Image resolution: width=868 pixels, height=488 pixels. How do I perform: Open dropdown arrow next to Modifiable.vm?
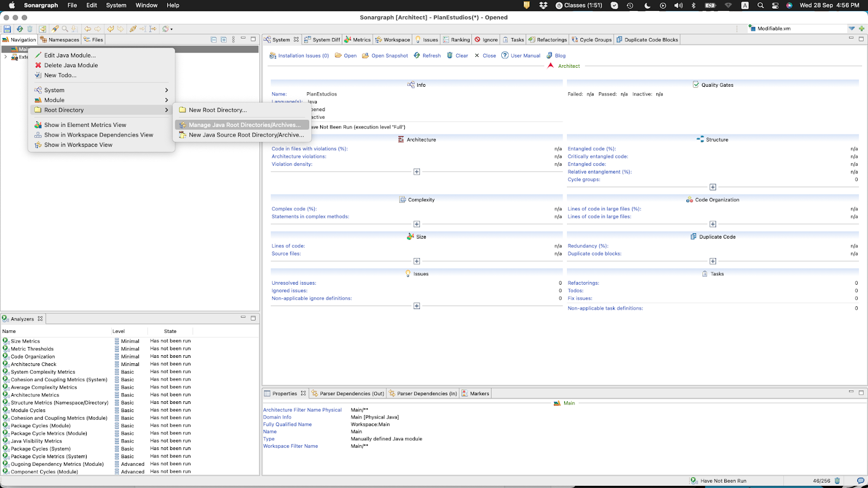pyautogui.click(x=852, y=29)
